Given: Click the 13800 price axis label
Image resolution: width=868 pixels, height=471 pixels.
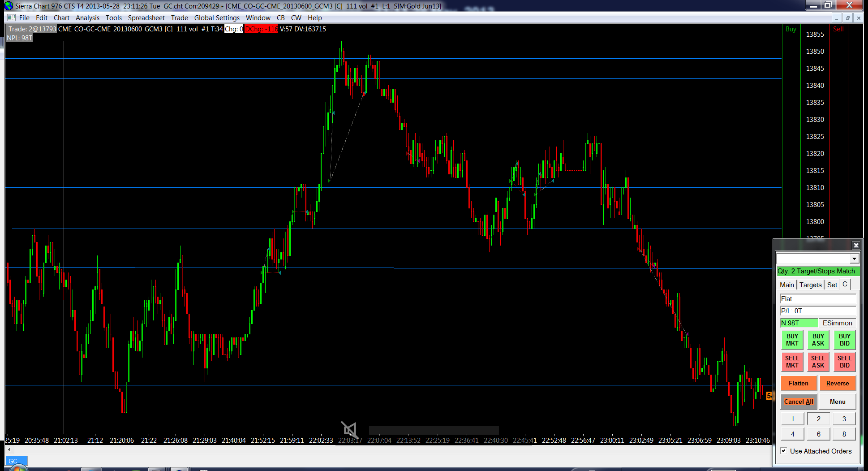Looking at the screenshot, I should click(x=815, y=222).
